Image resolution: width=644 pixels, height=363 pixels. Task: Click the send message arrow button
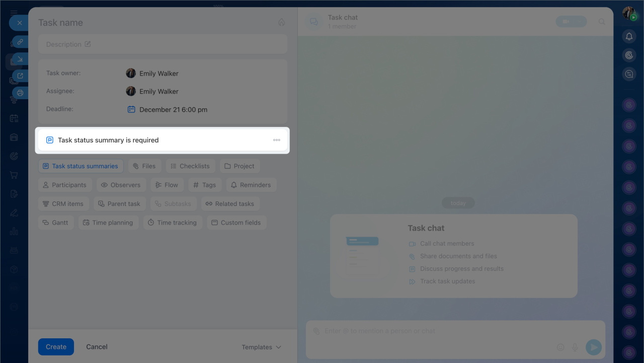pos(594,347)
